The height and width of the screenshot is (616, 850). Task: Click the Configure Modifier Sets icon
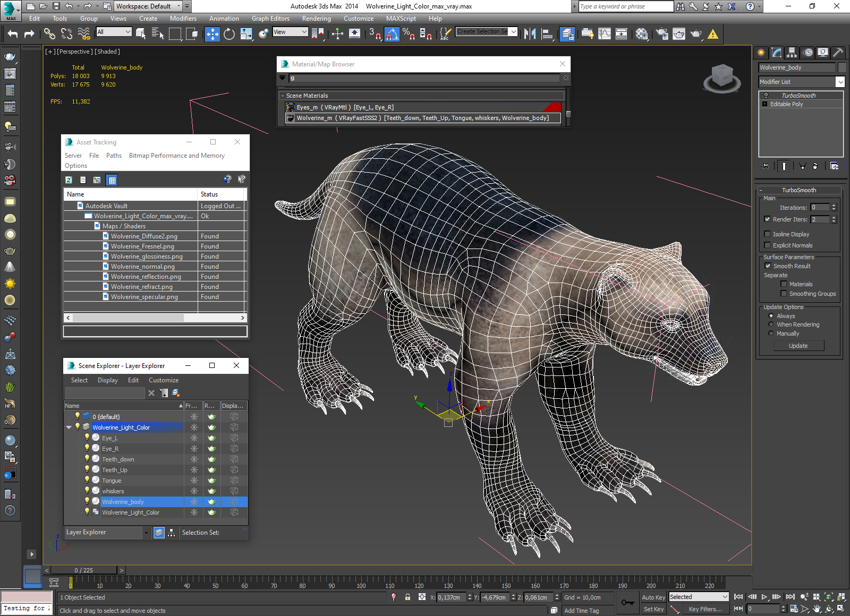(x=835, y=166)
